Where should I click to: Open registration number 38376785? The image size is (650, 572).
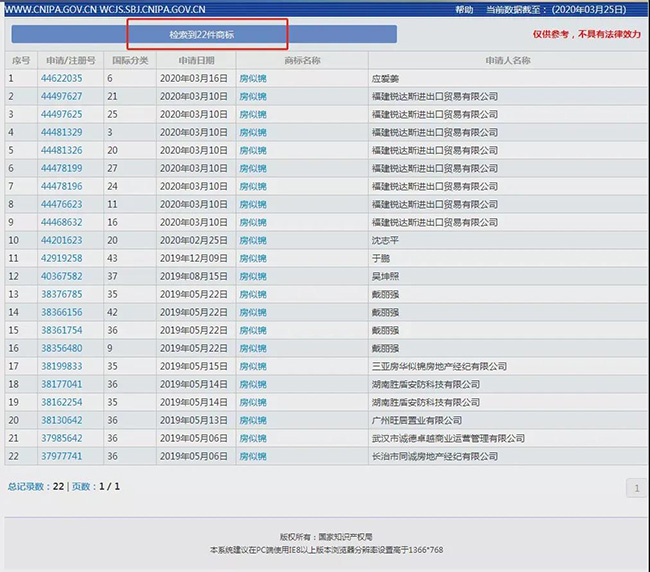(x=61, y=294)
